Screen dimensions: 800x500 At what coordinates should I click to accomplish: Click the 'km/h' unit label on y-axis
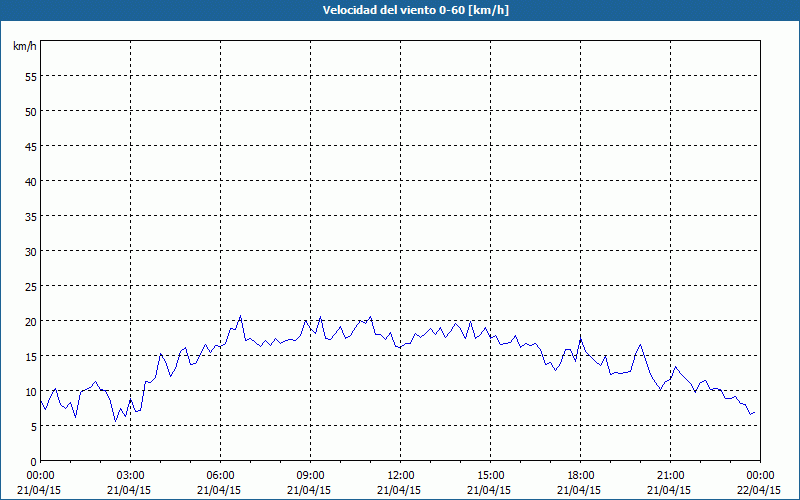click(24, 46)
